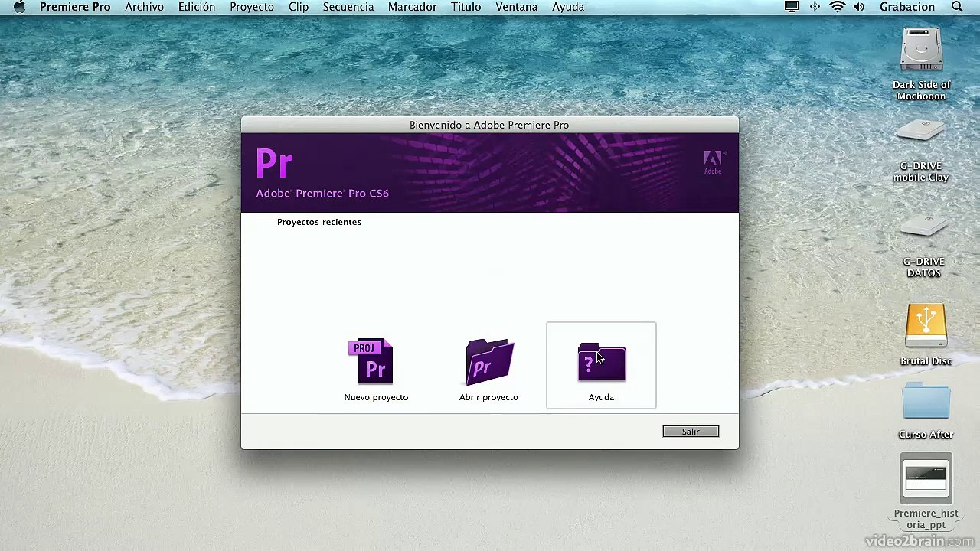Click the Bienvenido a Adobe Premiere Pro title bar
Image resolution: width=980 pixels, height=551 pixels.
point(489,125)
